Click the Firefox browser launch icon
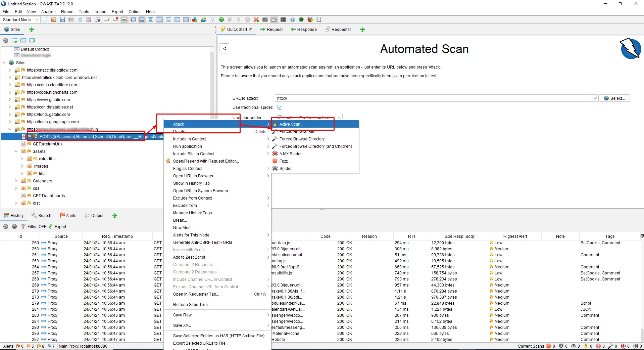 pyautogui.click(x=310, y=19)
